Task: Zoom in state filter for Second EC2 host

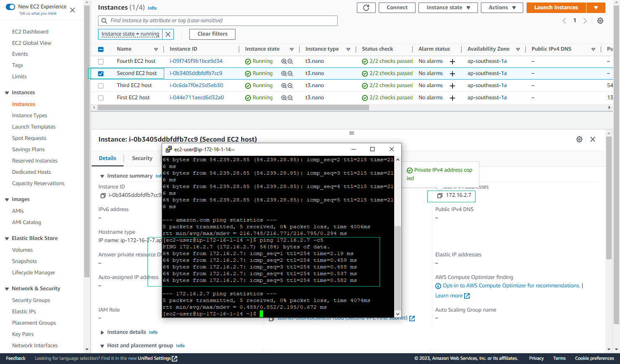Action: click(284, 74)
